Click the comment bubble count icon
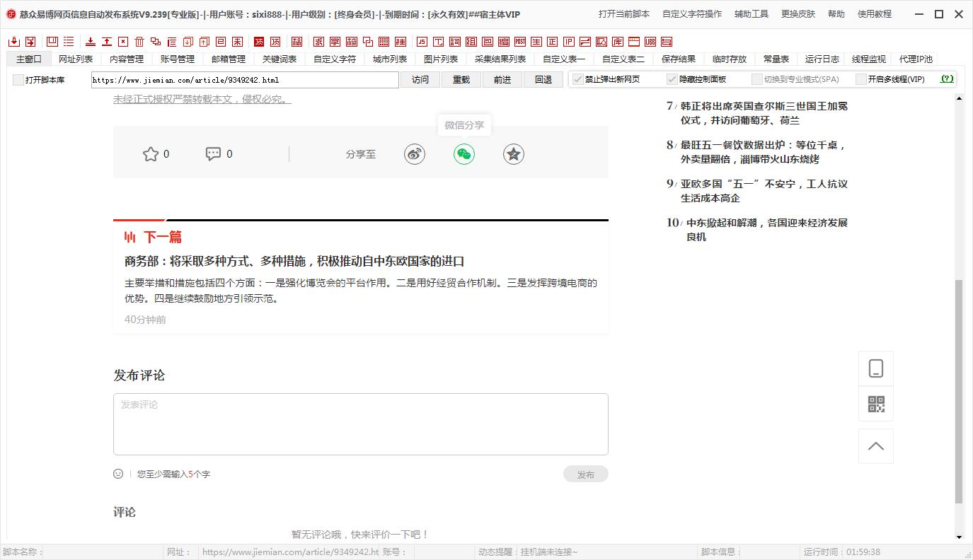Viewport: 973px width, 560px height. pos(213,153)
